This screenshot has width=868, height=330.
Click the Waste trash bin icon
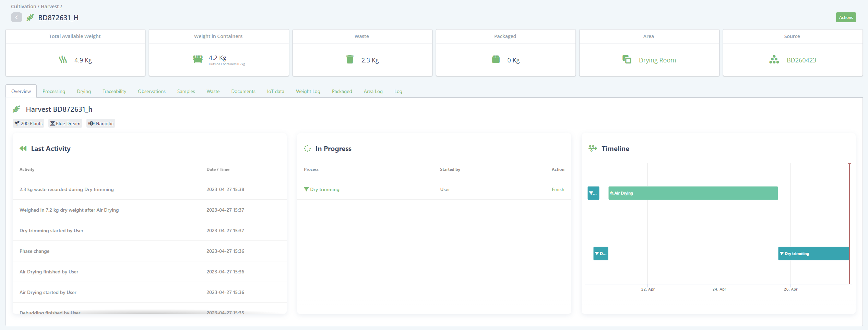(349, 59)
